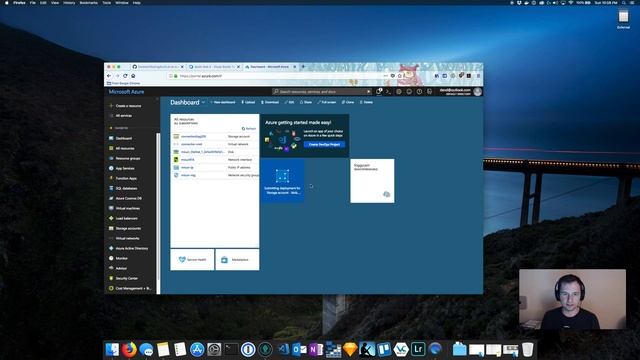This screenshot has height=360, width=640.
Task: Open Azure Active Directory in sidebar
Action: 129,248
